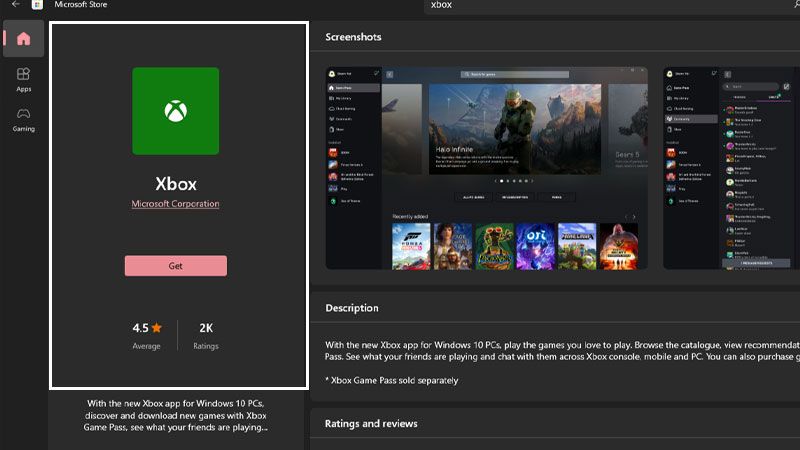Open the Gaming section in sidebar
Screen dimensions: 800x450
[x=23, y=120]
